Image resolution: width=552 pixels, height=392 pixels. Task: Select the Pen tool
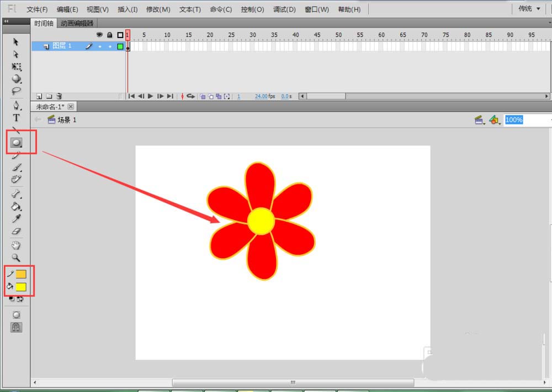16,105
